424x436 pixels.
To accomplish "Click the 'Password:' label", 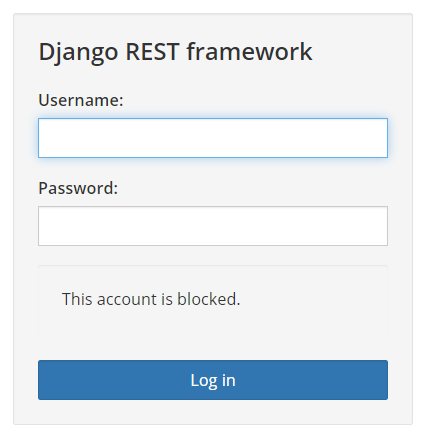I will click(x=78, y=188).
